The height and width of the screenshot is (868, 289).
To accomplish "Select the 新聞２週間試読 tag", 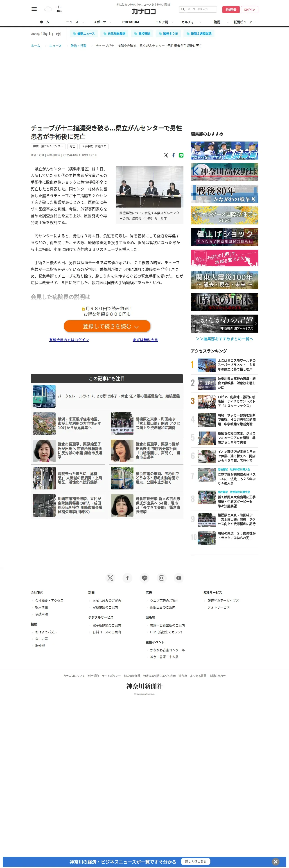I will click(199, 34).
